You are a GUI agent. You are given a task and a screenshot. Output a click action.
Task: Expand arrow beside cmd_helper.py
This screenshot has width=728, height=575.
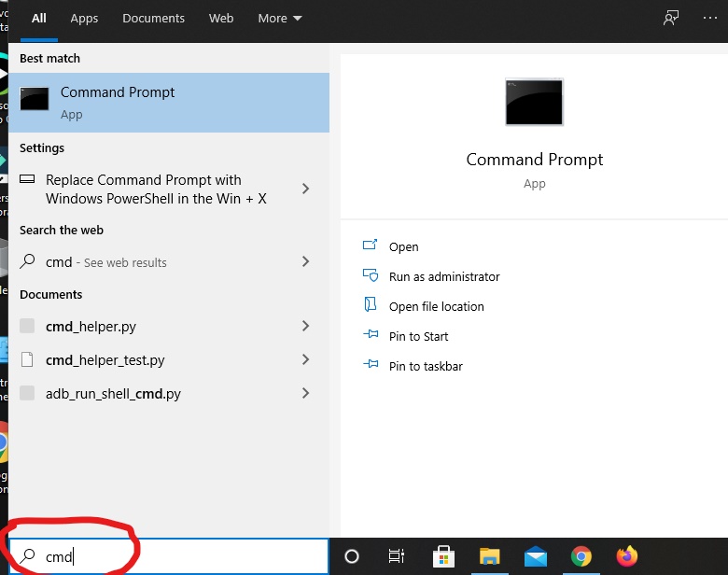click(305, 326)
